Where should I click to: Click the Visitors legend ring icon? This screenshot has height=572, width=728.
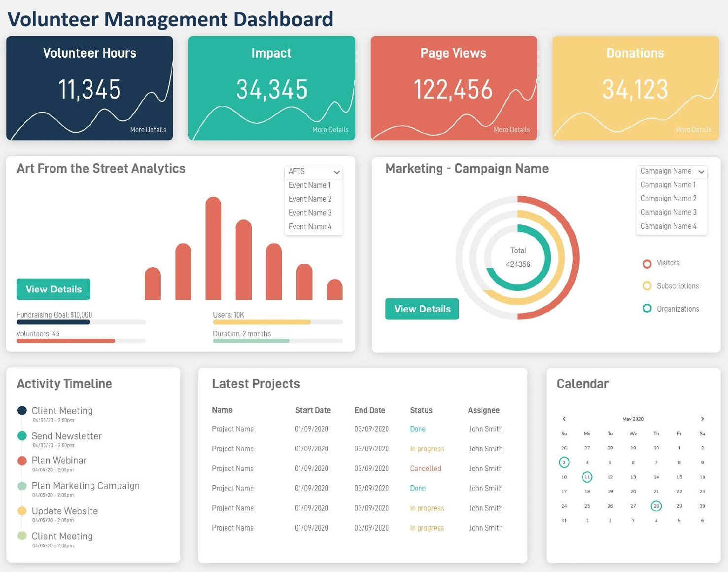[647, 264]
